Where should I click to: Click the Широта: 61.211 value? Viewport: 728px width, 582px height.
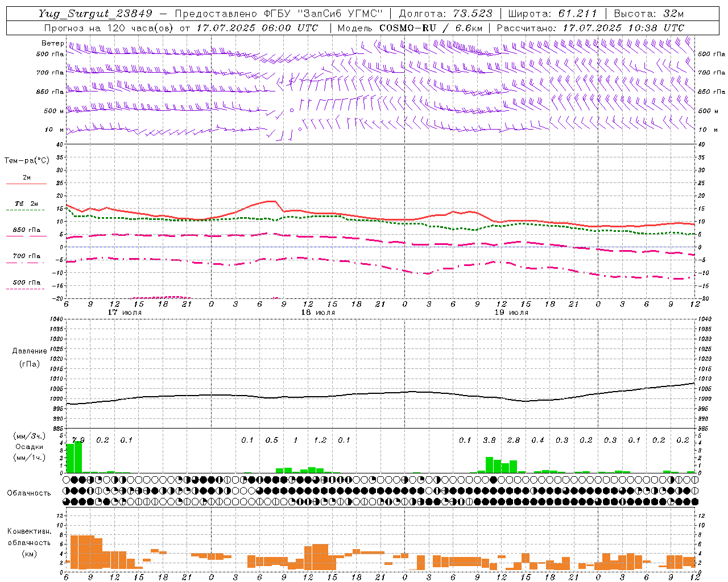point(552,14)
